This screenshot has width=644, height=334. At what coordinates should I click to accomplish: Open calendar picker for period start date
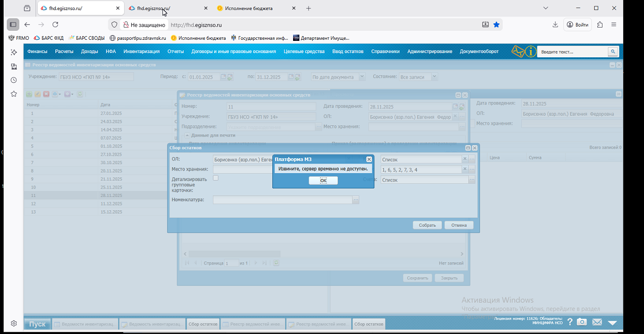click(224, 77)
